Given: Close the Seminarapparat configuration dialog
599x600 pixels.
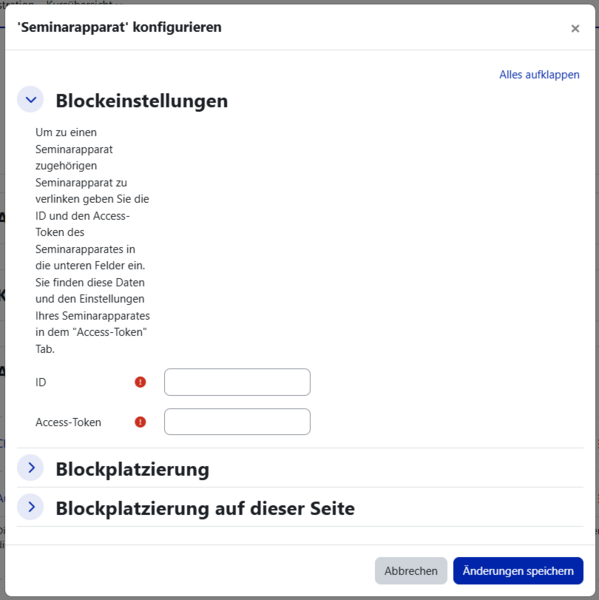Looking at the screenshot, I should pyautogui.click(x=575, y=29).
